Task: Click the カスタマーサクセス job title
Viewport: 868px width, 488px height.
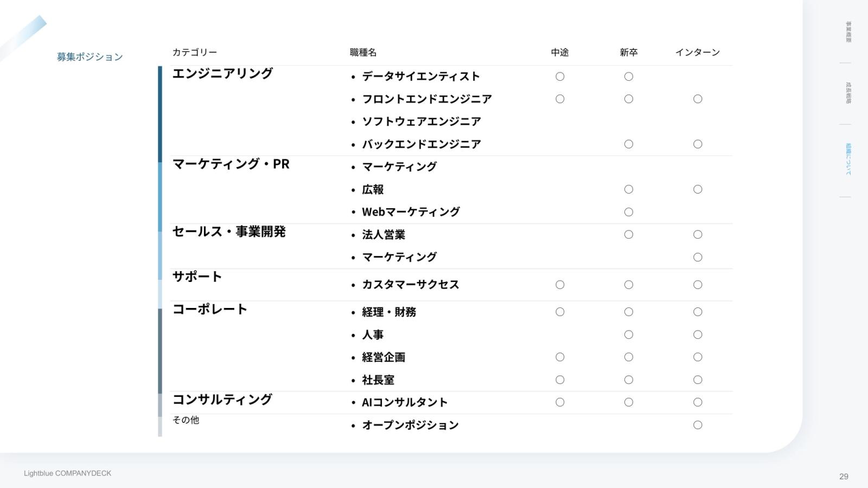Action: (411, 285)
